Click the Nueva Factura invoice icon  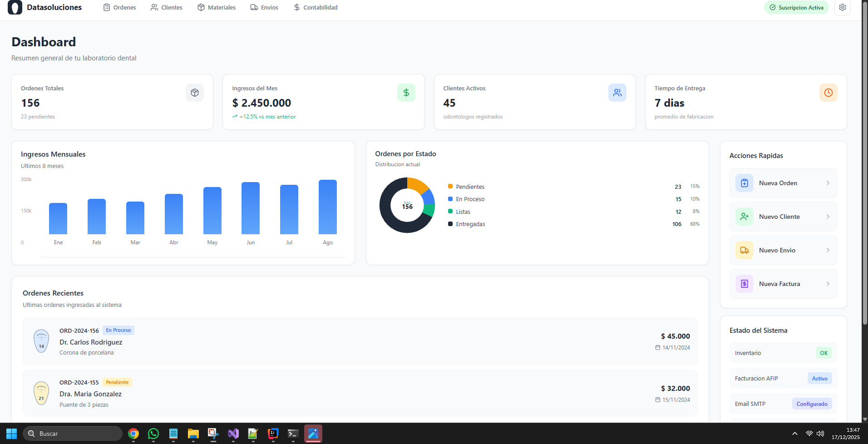(x=744, y=283)
